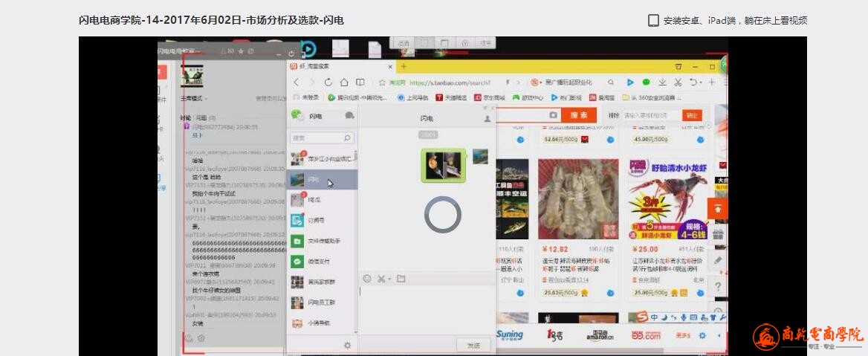Open the reading mode book icon

pyautogui.click(x=360, y=82)
